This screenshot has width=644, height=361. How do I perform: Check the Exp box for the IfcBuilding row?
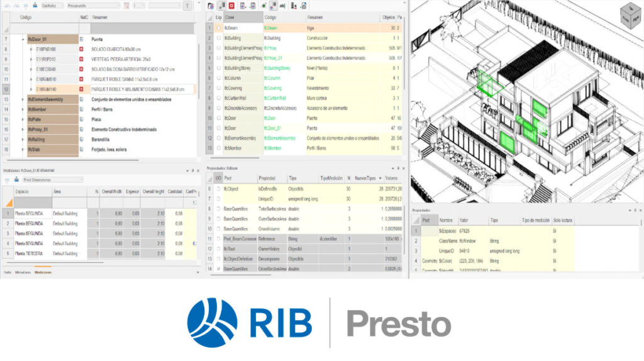click(219, 38)
